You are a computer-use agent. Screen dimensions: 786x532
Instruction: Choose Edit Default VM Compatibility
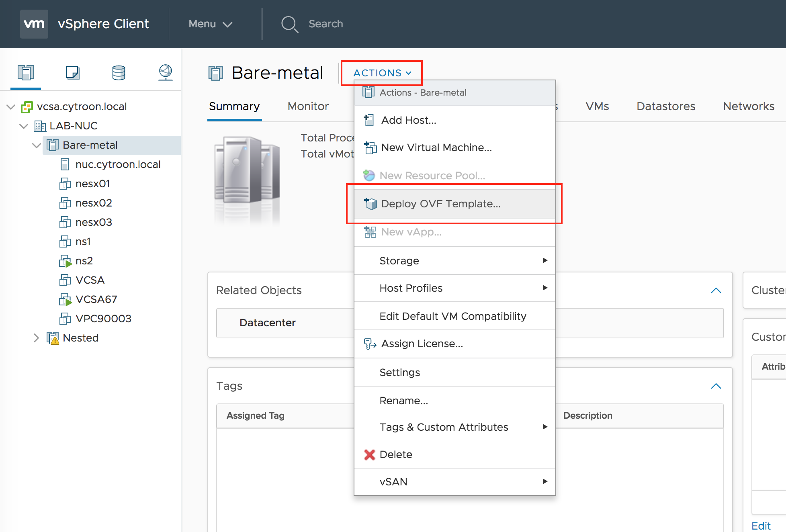(x=455, y=316)
